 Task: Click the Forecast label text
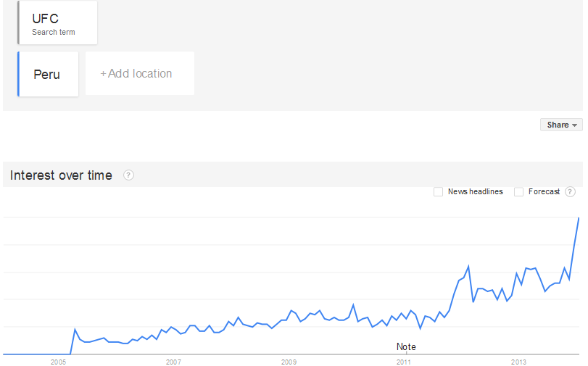pos(544,191)
